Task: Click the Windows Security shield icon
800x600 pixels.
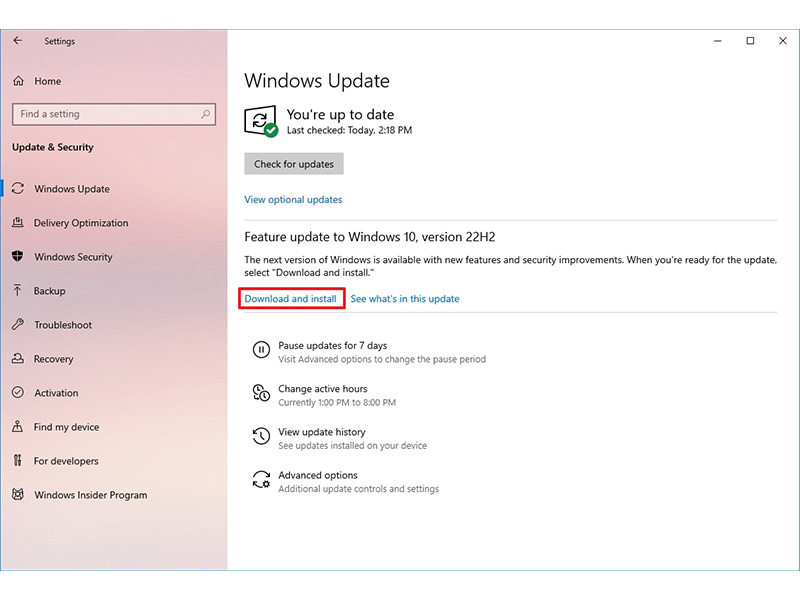Action: pyautogui.click(x=18, y=257)
